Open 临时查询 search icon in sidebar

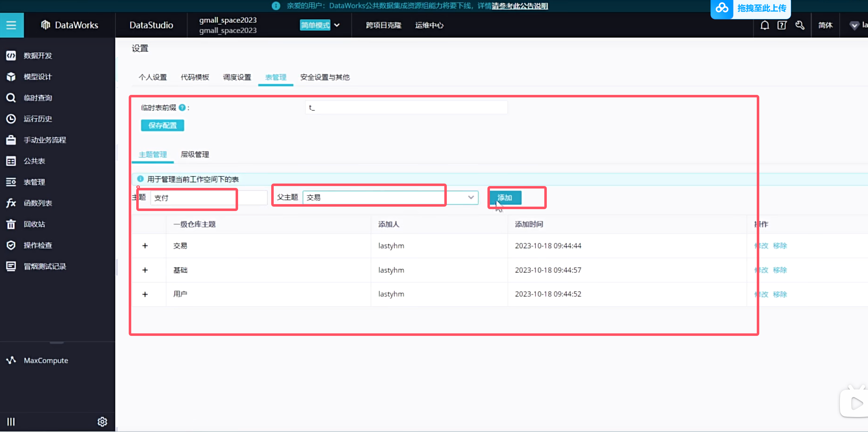[x=11, y=98]
